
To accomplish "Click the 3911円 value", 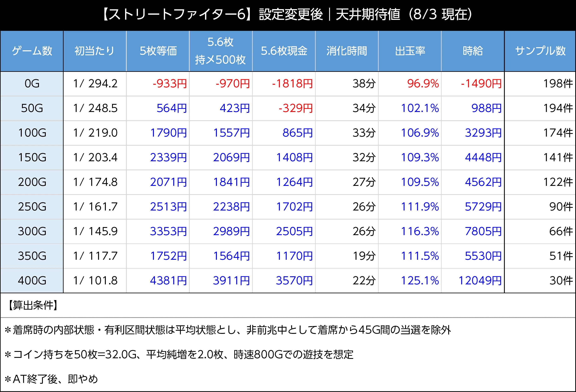I will pos(232,281).
